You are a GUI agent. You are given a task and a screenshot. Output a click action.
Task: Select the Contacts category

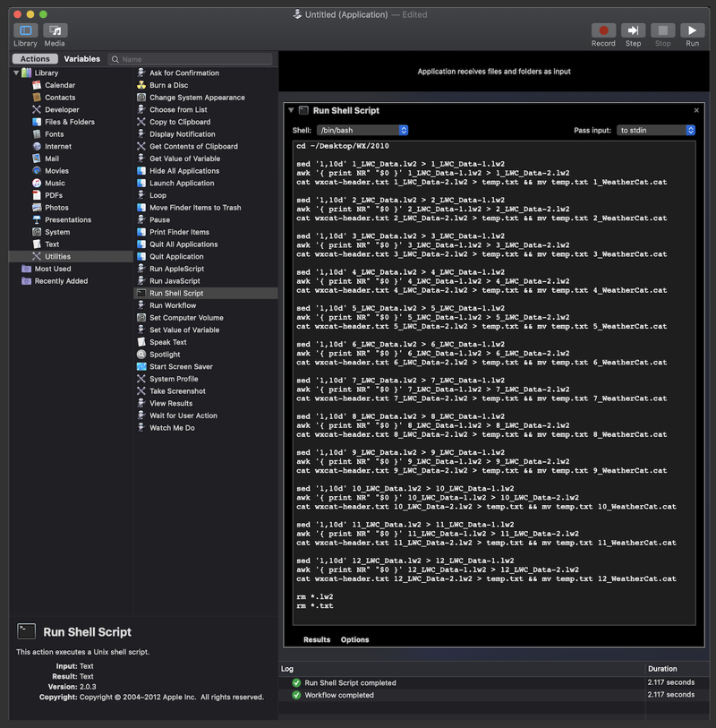point(60,98)
